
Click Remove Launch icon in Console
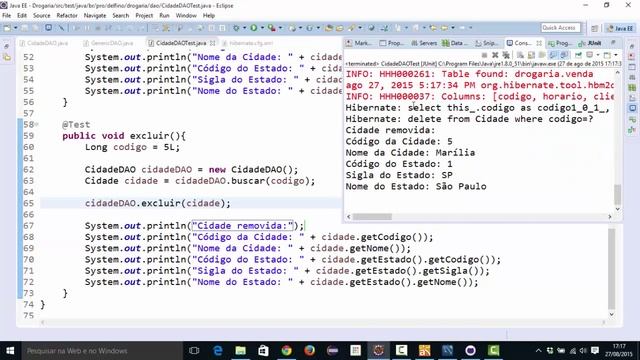point(495,55)
